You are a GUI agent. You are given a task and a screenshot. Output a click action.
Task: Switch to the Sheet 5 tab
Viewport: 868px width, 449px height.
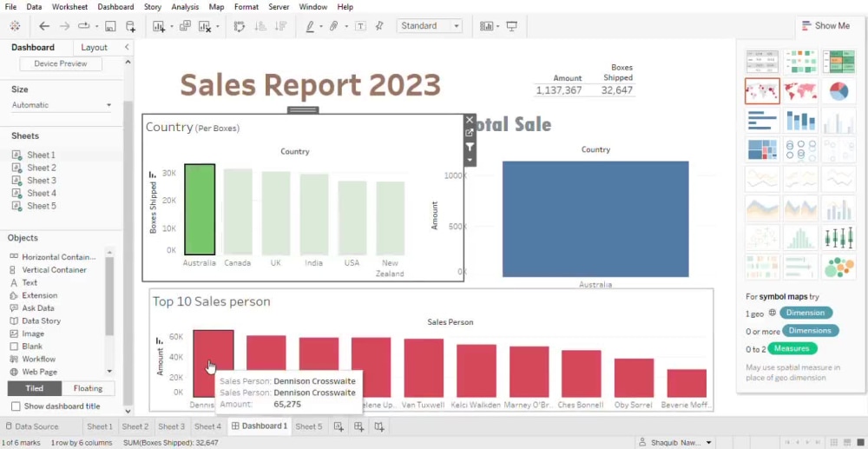coord(308,426)
